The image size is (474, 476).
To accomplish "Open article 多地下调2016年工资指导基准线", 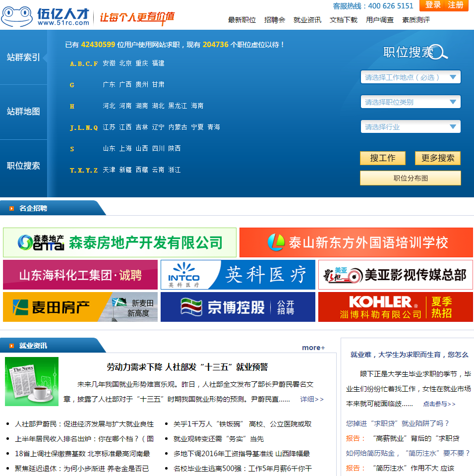I will [241, 454].
